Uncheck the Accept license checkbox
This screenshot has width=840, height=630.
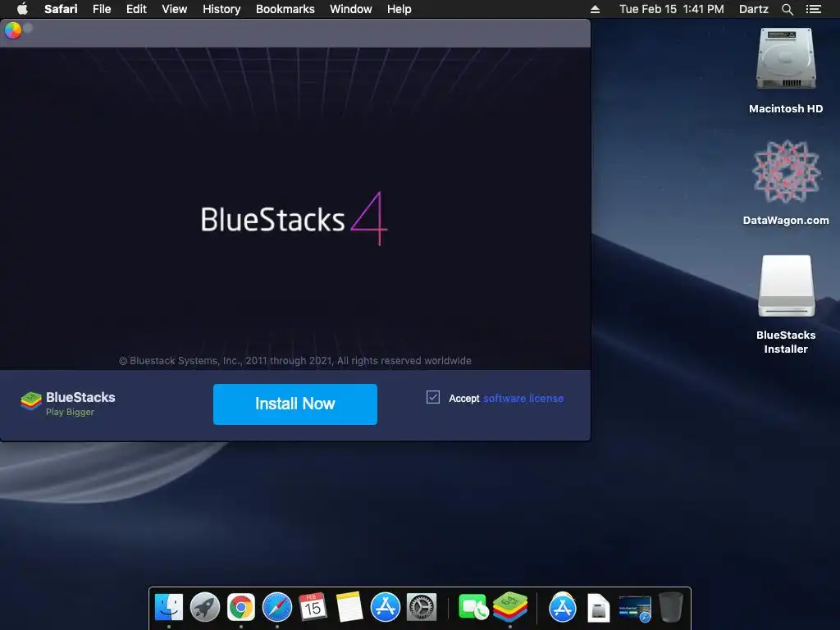(x=433, y=397)
